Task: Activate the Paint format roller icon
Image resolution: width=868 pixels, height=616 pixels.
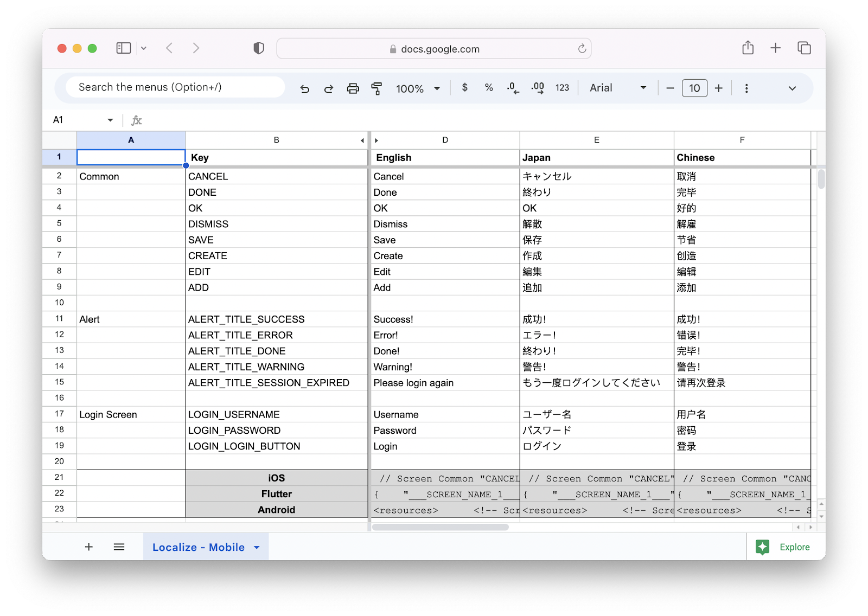Action: tap(376, 88)
